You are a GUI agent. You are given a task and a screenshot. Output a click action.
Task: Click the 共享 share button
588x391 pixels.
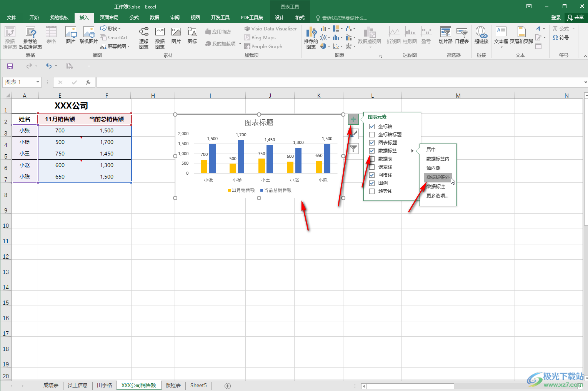[x=576, y=17]
